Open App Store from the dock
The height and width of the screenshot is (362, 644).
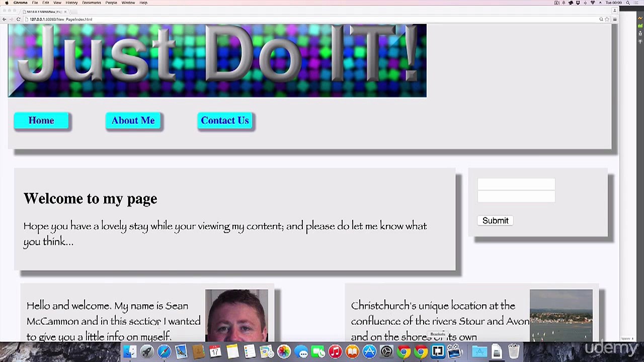tap(369, 351)
